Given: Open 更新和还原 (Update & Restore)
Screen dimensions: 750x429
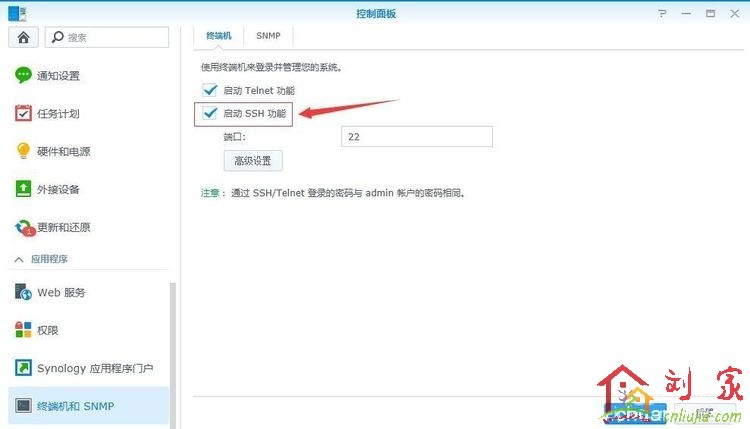Looking at the screenshot, I should point(63,227).
